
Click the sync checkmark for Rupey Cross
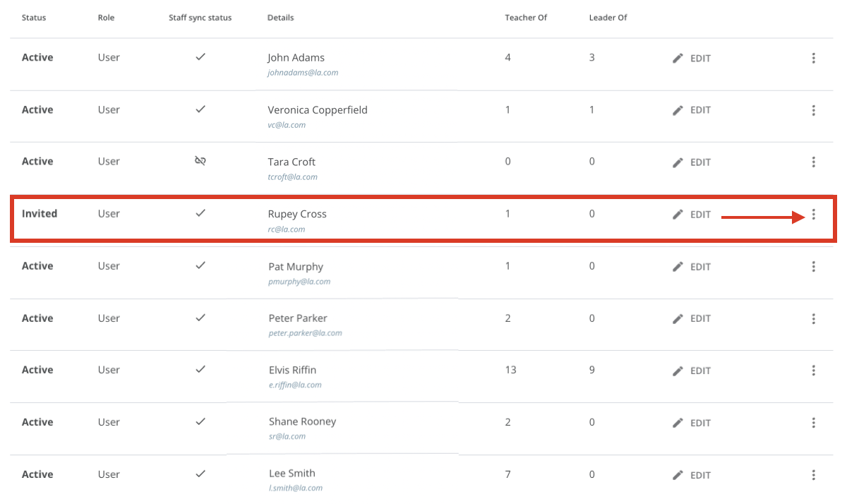pos(200,213)
